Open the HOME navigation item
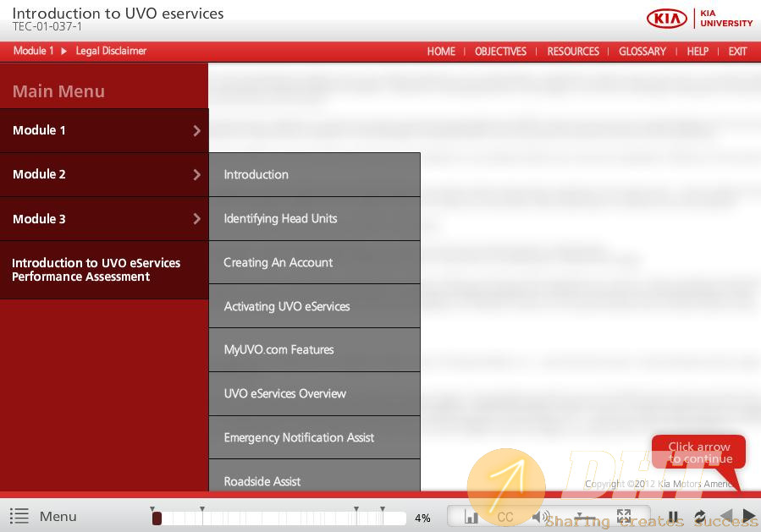 [441, 52]
